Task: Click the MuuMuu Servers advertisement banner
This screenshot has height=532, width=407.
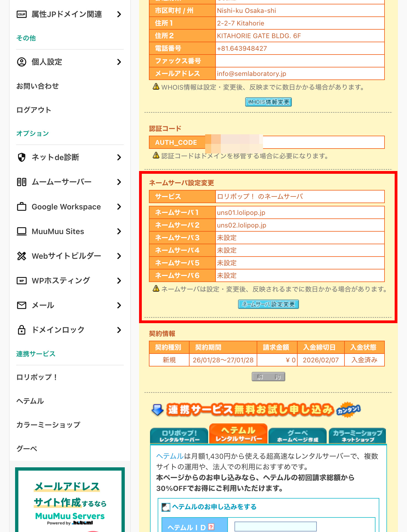Action: (70, 500)
